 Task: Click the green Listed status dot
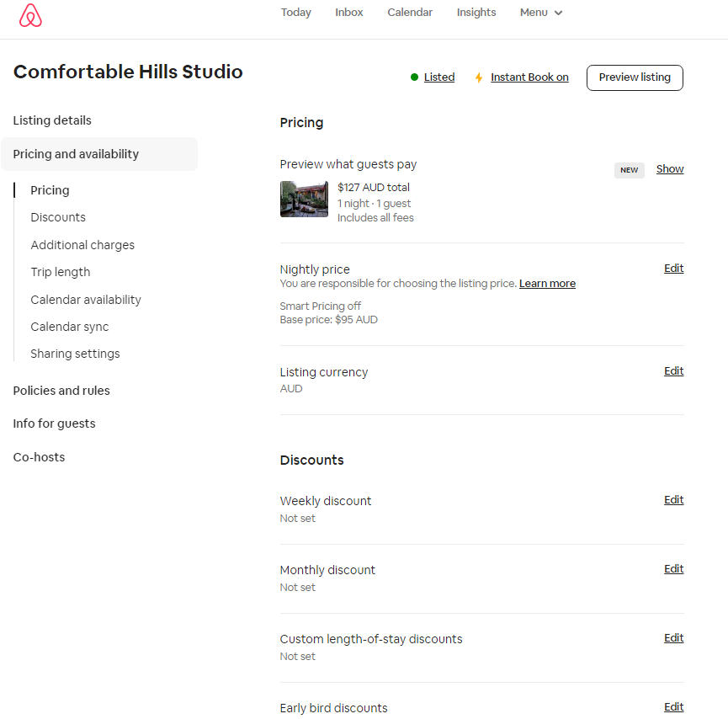click(414, 77)
